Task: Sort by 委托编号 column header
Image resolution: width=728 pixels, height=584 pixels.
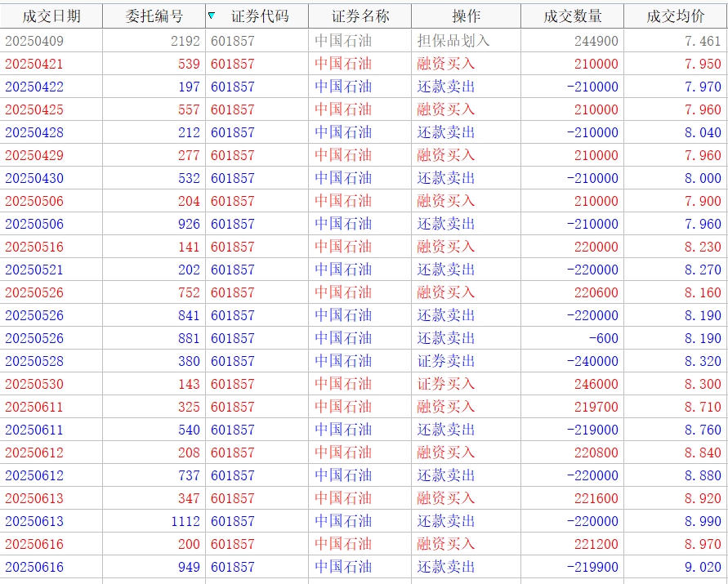Action: [x=154, y=16]
